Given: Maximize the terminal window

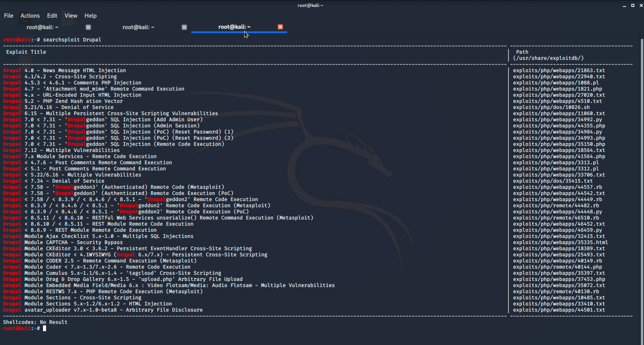Looking at the screenshot, I should 633,6.
